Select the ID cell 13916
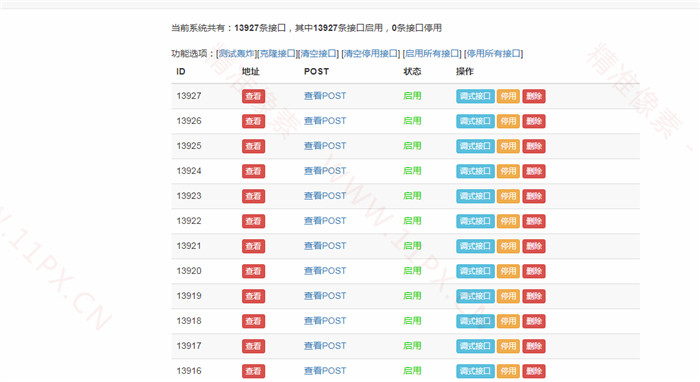 [189, 371]
